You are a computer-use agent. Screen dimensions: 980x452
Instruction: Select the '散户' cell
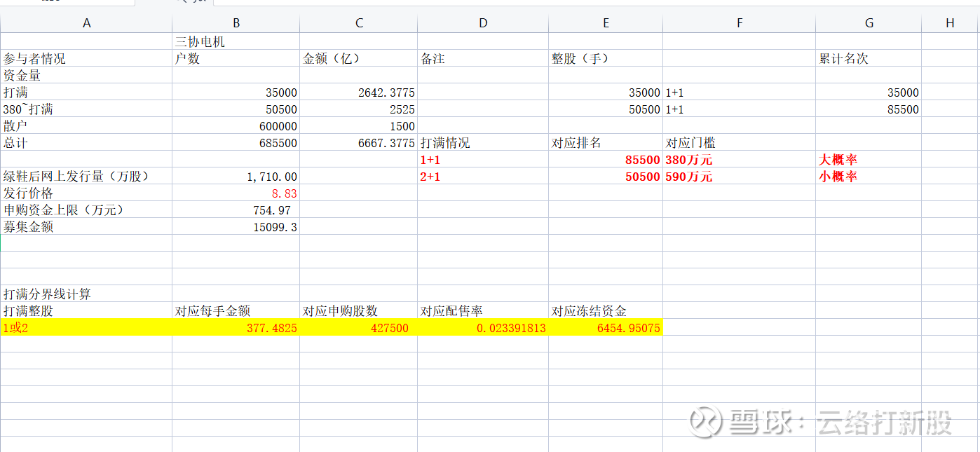click(86, 125)
